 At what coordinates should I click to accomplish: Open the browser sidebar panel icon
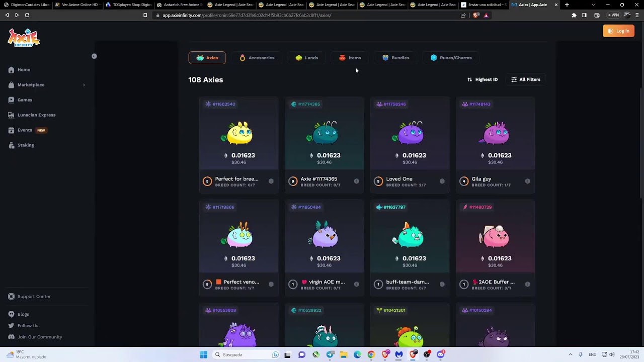[x=584, y=15]
